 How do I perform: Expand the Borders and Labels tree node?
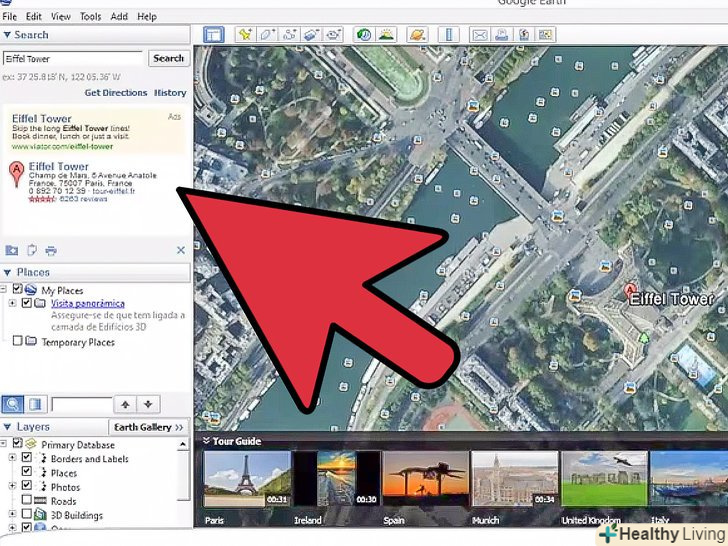pos(12,459)
